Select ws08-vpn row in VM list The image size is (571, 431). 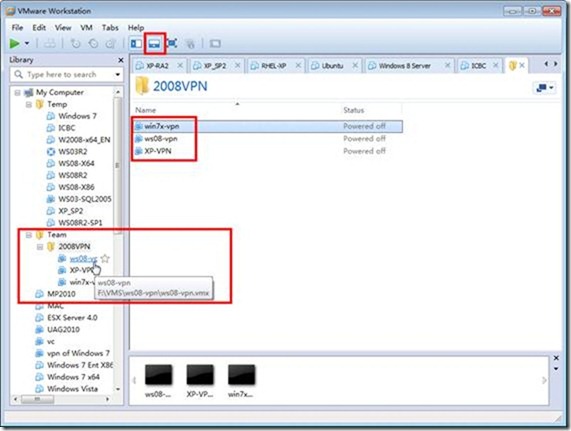point(268,139)
